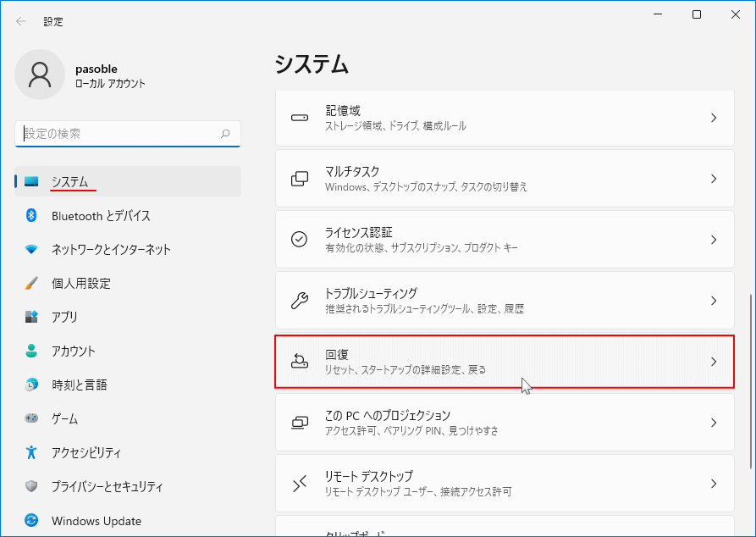Image resolution: width=756 pixels, height=537 pixels.
Task: Maximize the Settings window
Action: [x=697, y=14]
